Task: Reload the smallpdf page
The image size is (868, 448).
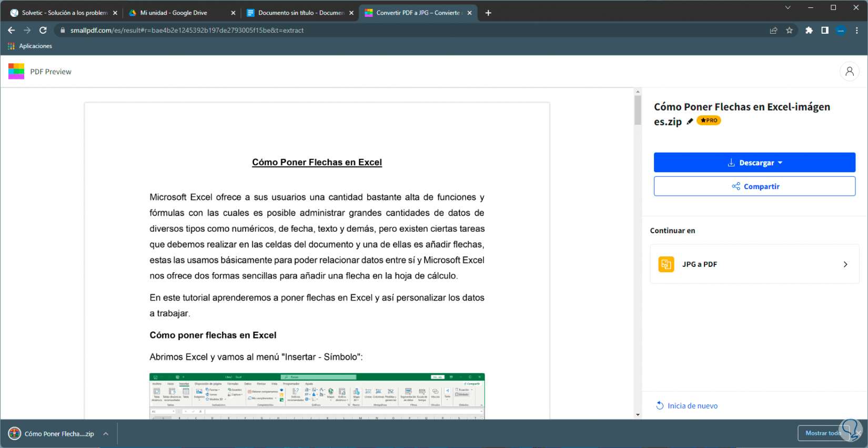Action: pos(43,31)
